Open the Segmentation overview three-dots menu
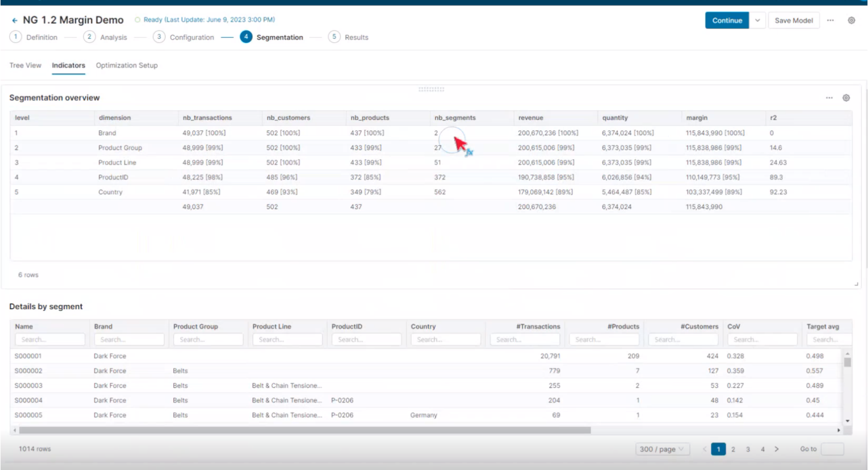This screenshot has height=470, width=868. 829,98
